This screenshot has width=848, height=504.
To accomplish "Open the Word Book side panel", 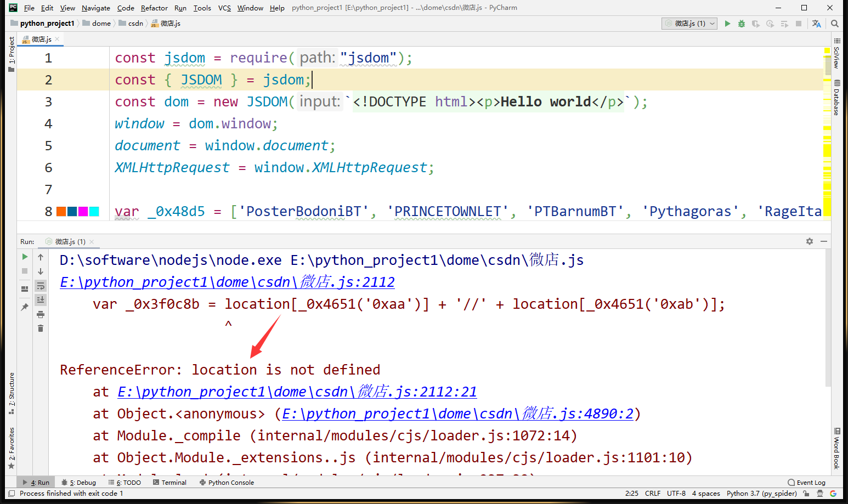I will (836, 448).
